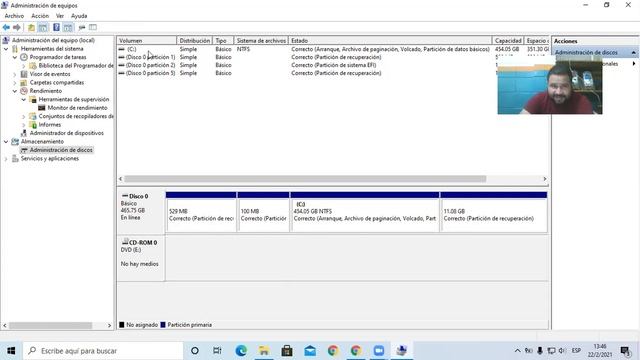Toggle the Show/Hide action pane icon

pyautogui.click(x=68, y=27)
